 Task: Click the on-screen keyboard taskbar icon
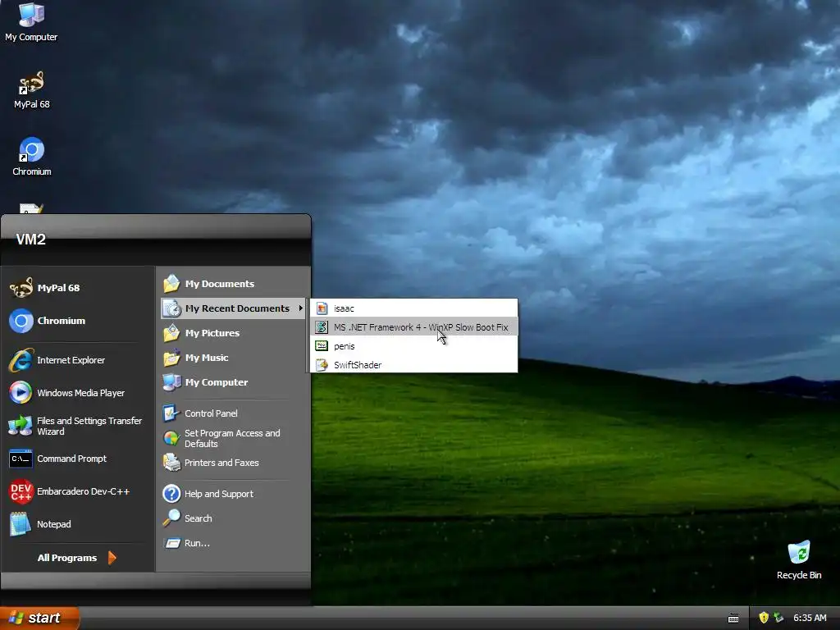pos(733,619)
